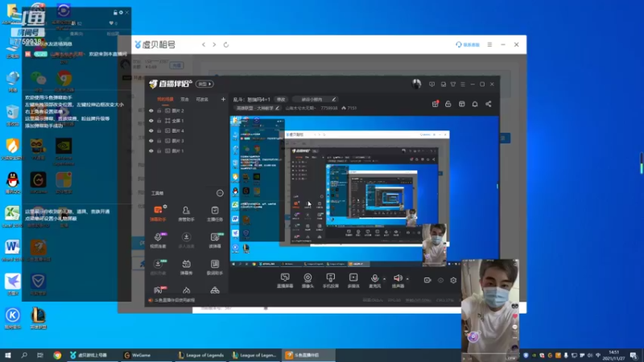
Task: Refresh the 虚贝租号 window
Action: click(x=226, y=44)
